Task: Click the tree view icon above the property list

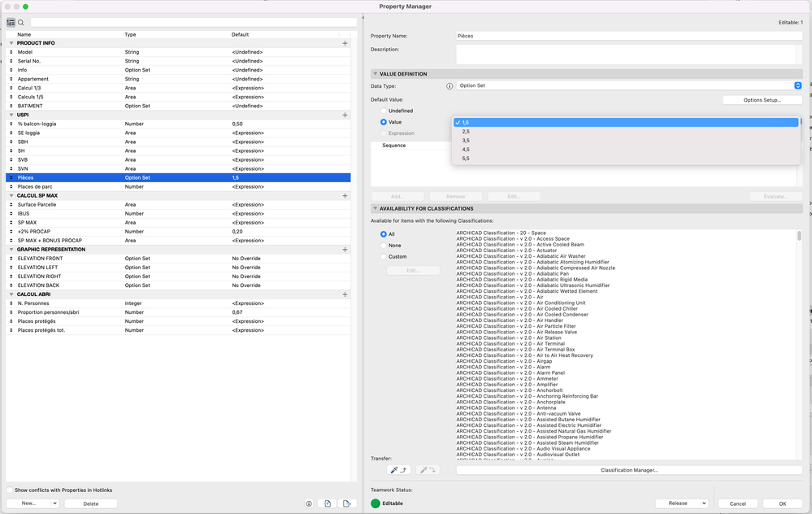Action: (9, 22)
